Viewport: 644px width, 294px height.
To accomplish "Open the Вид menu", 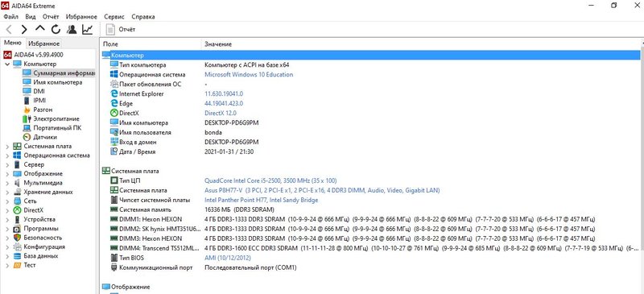I will pos(31,17).
